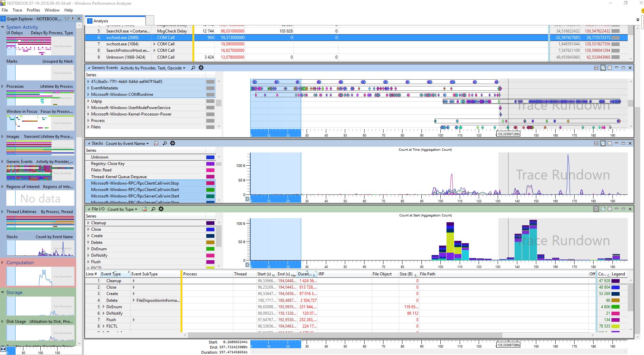644x355 pixels.
Task: Collapse System Activity section
Action: click(x=3, y=27)
